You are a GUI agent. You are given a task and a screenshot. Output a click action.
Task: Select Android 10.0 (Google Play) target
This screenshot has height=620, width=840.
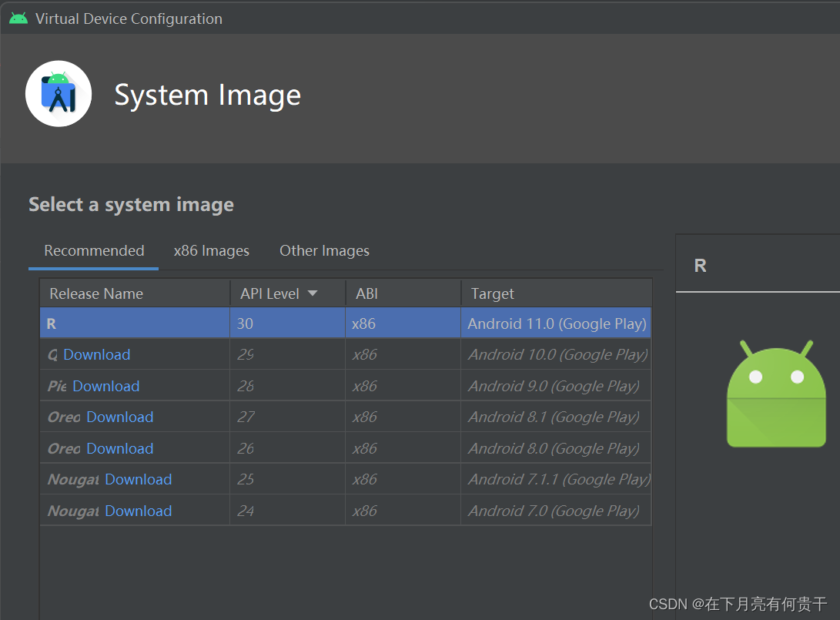pyautogui.click(x=557, y=355)
